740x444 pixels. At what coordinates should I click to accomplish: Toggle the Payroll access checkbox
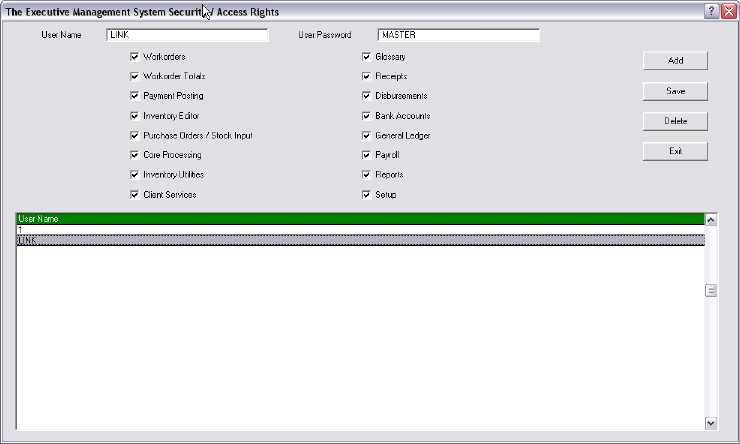point(366,155)
